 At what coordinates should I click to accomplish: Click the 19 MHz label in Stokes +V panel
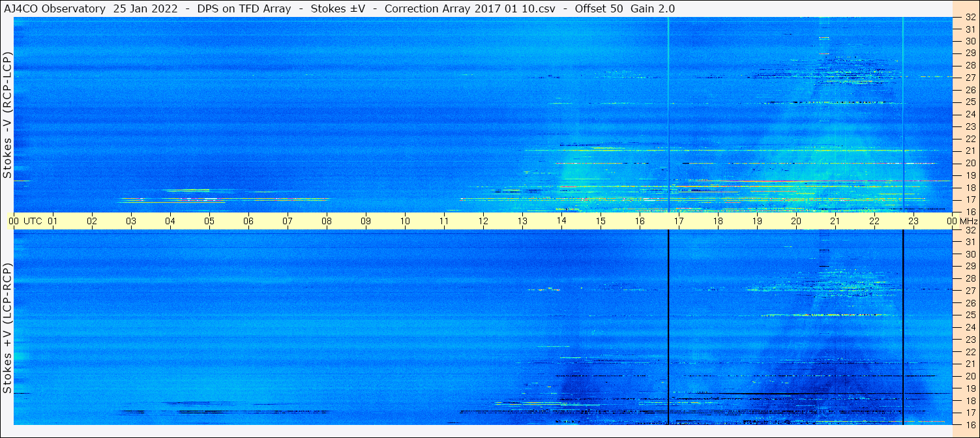click(x=970, y=388)
